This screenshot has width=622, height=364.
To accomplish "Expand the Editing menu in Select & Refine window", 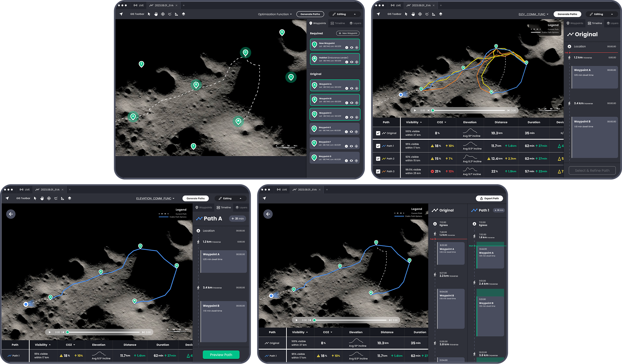I will pos(602,14).
